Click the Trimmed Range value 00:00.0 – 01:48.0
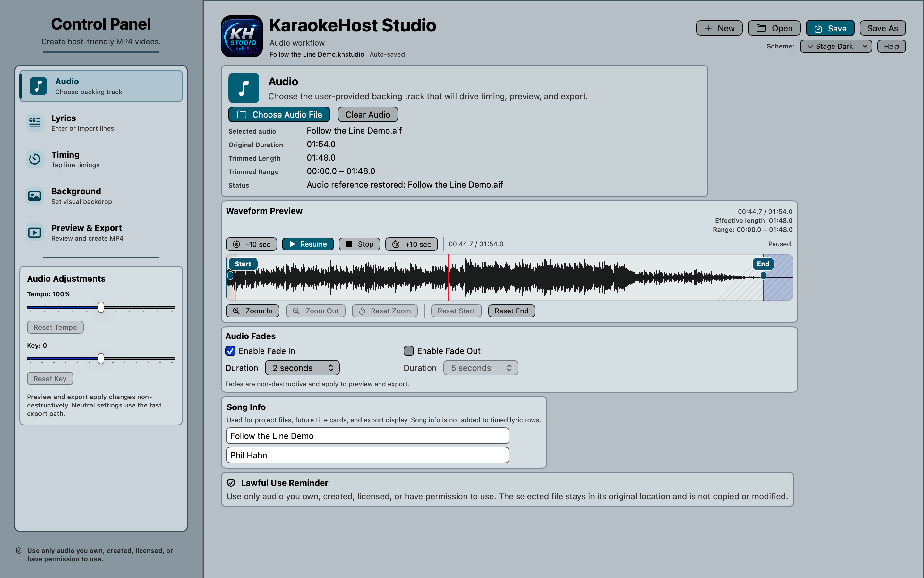 click(341, 171)
